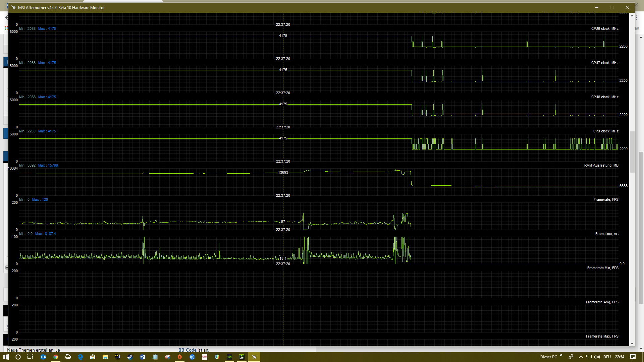Viewport: 644px width, 362px height.
Task: Open Google Chrome from the taskbar
Action: [x=56, y=357]
